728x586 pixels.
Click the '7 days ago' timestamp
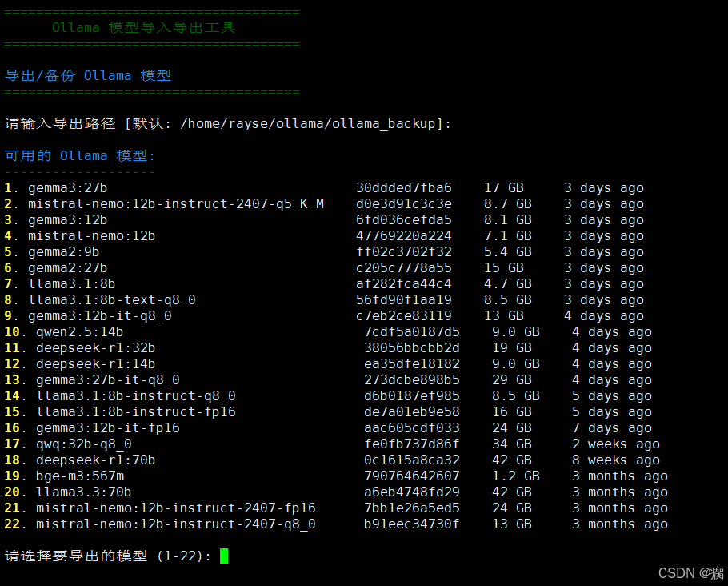(x=612, y=428)
